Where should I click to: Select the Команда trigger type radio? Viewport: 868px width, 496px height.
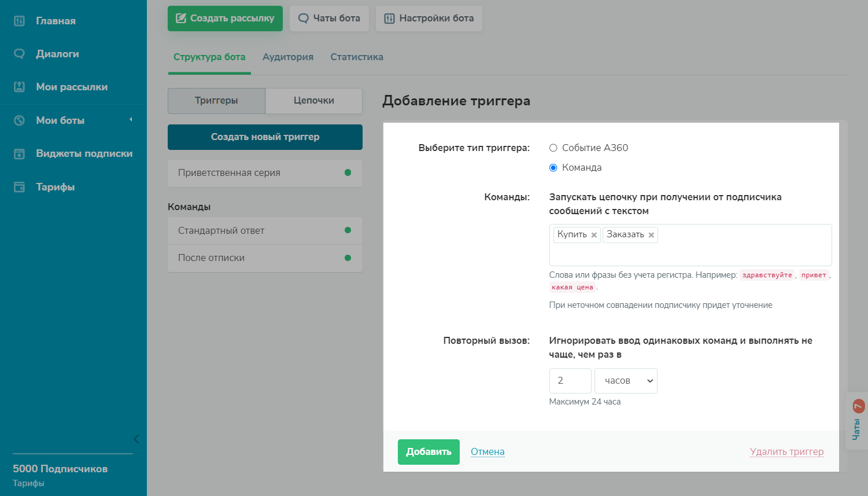click(x=553, y=168)
